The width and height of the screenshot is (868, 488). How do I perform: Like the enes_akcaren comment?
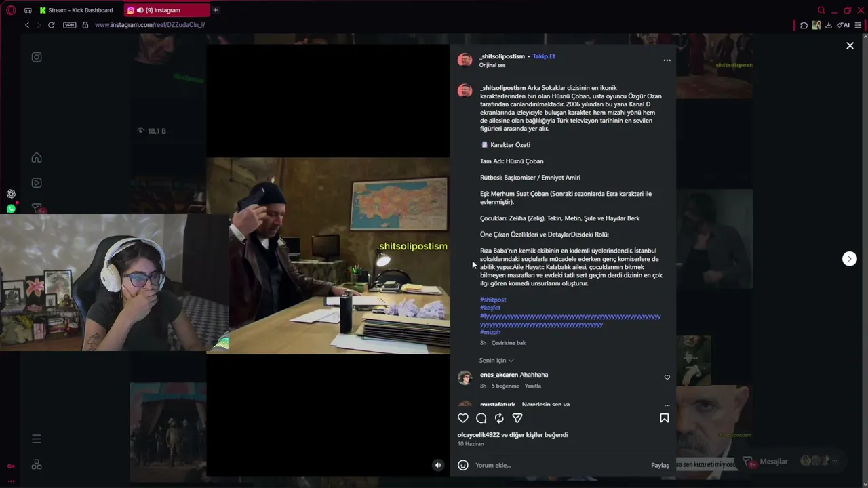667,378
